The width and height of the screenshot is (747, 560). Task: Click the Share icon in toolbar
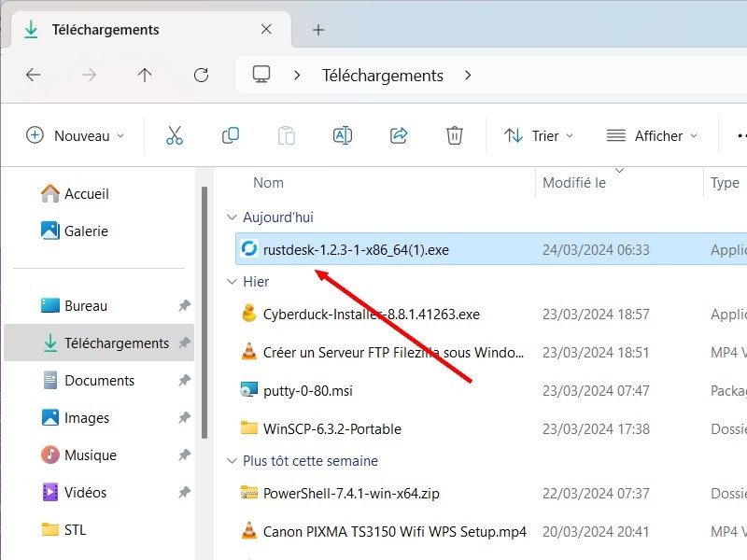tap(399, 135)
